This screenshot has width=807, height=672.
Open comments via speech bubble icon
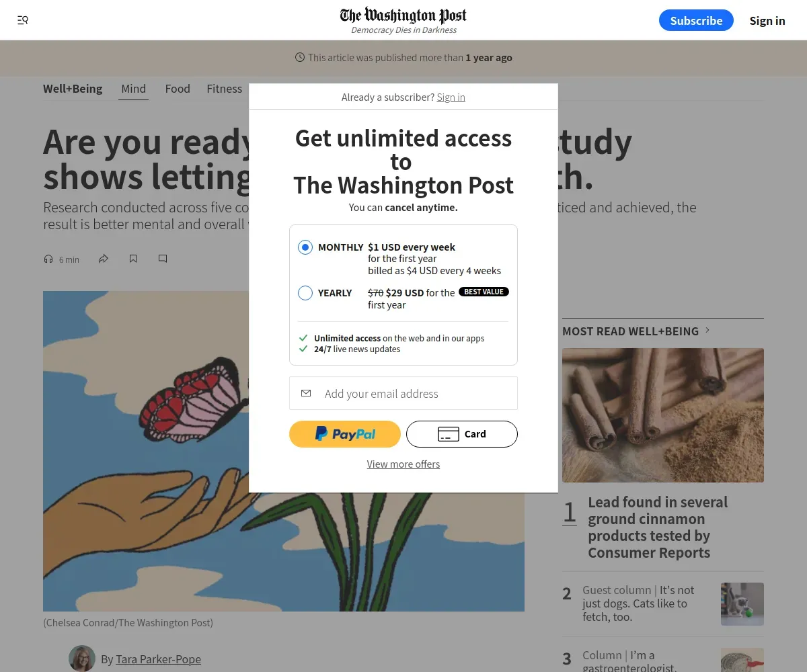point(163,259)
